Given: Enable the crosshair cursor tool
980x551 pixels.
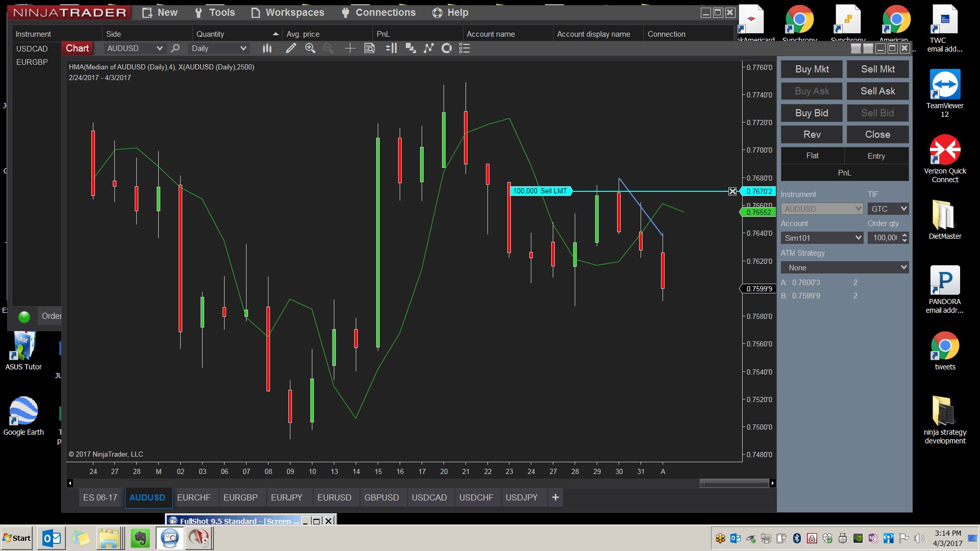Looking at the screenshot, I should click(x=350, y=48).
